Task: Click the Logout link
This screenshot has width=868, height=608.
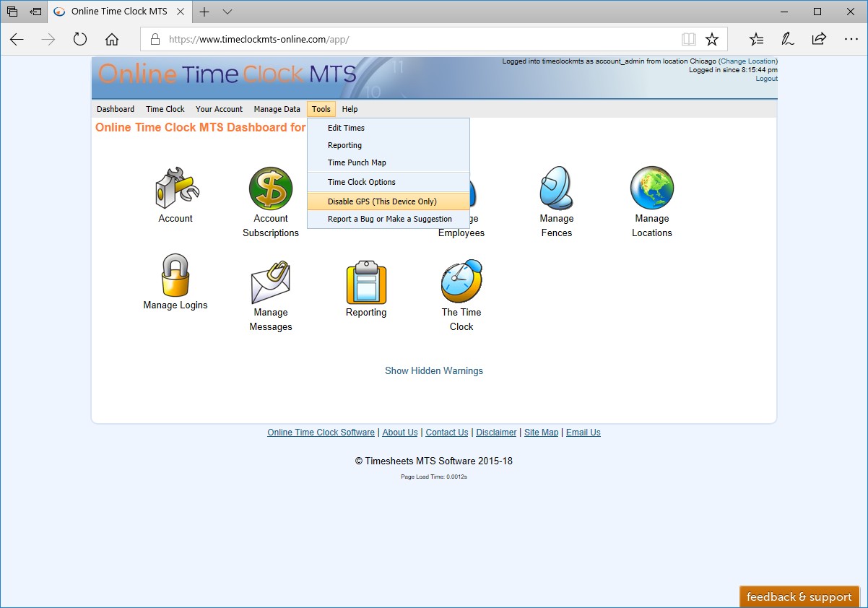Action: [x=767, y=79]
